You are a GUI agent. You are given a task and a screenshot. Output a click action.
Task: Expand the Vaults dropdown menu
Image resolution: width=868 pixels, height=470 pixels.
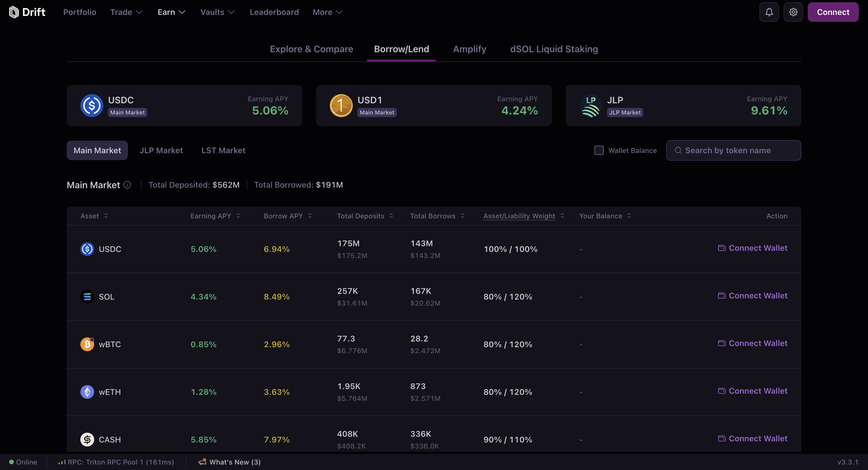pos(217,12)
